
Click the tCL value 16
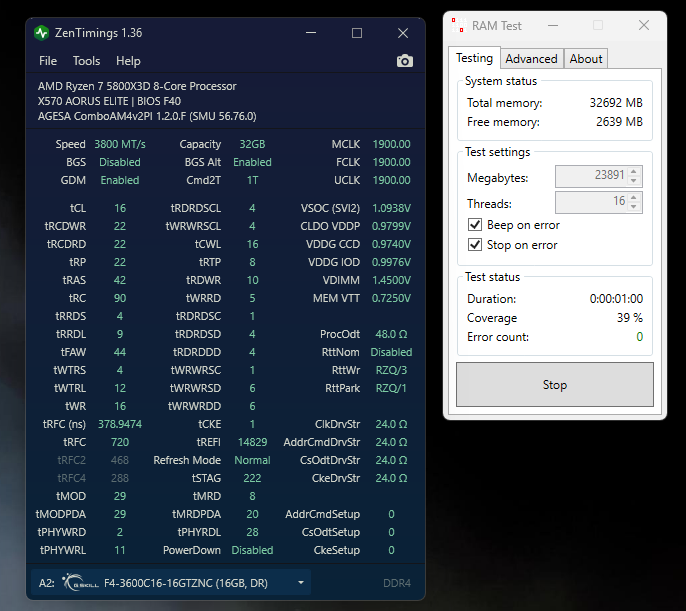(120, 208)
